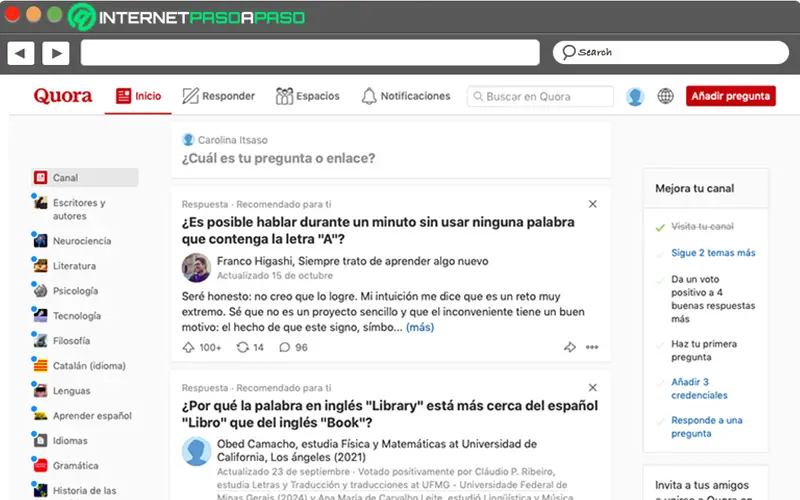Expand the answer with (más)
Screen dimensions: 800x500
coord(420,327)
